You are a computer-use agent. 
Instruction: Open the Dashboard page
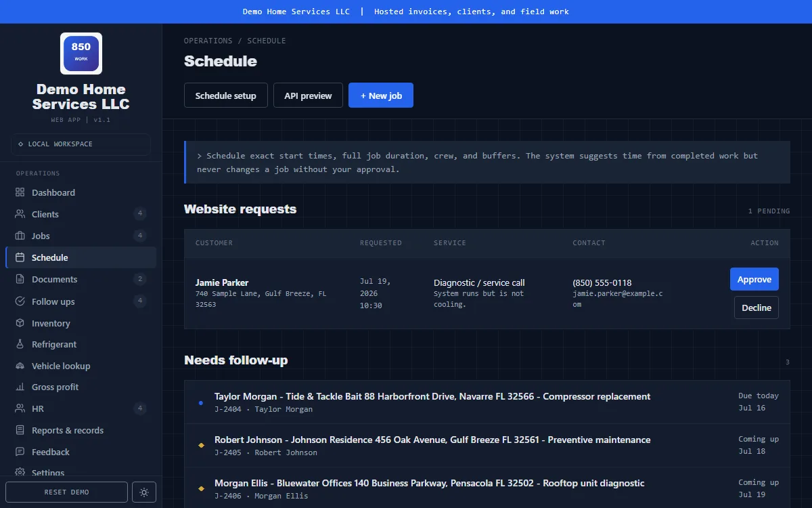[x=81, y=192]
